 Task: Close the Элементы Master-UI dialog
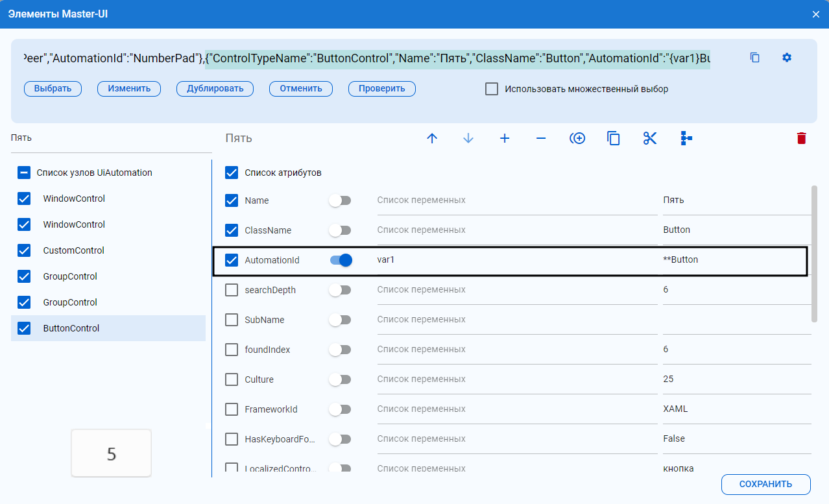click(x=816, y=14)
